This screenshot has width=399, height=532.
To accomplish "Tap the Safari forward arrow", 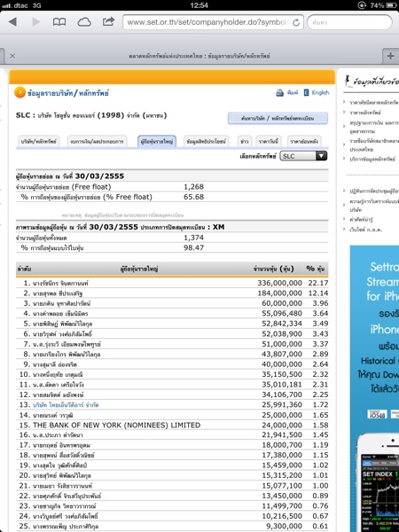I will click(x=36, y=22).
